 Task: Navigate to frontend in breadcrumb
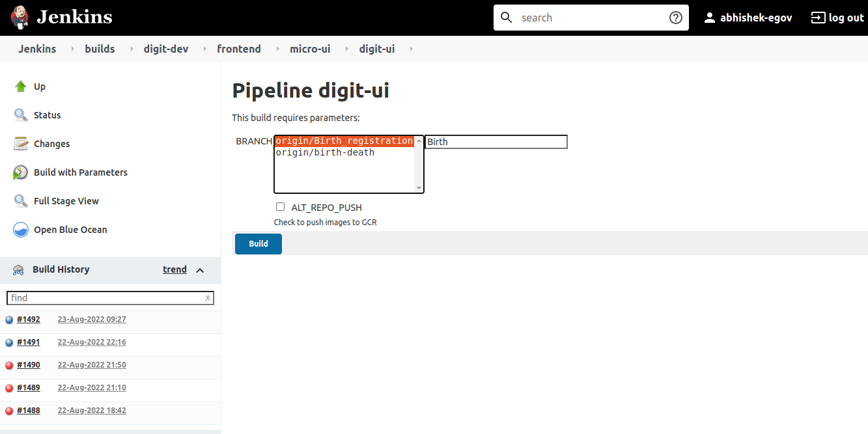click(x=239, y=49)
